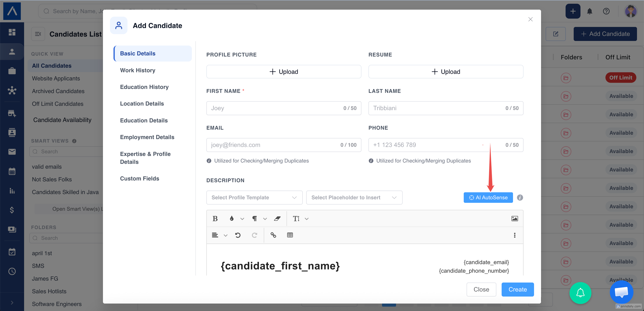Open the user profile avatar
Viewport: 644px width, 311px height.
click(631, 11)
